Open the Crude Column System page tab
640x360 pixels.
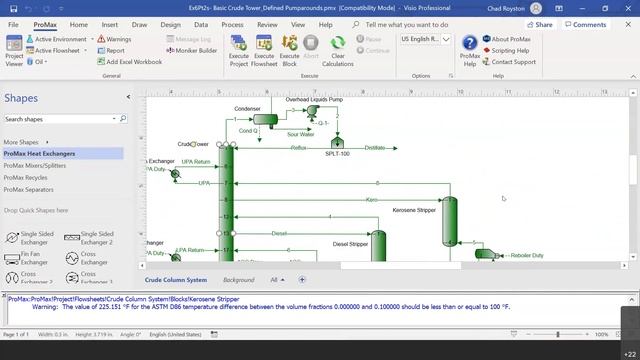176,280
